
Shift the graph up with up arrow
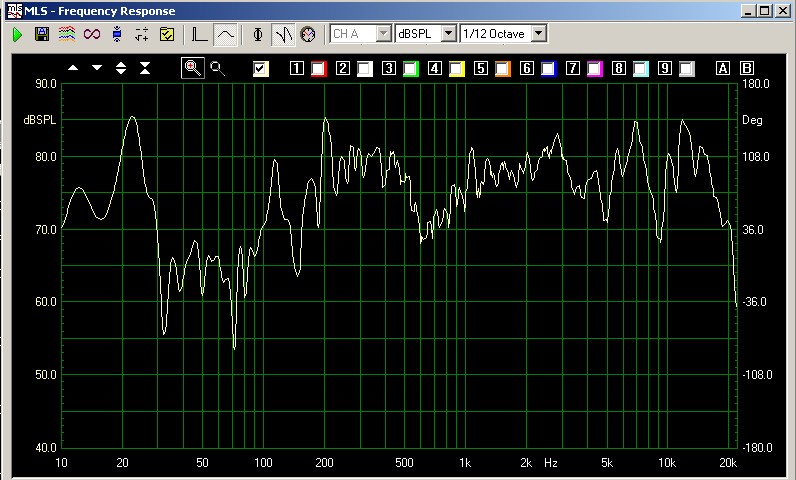click(73, 68)
